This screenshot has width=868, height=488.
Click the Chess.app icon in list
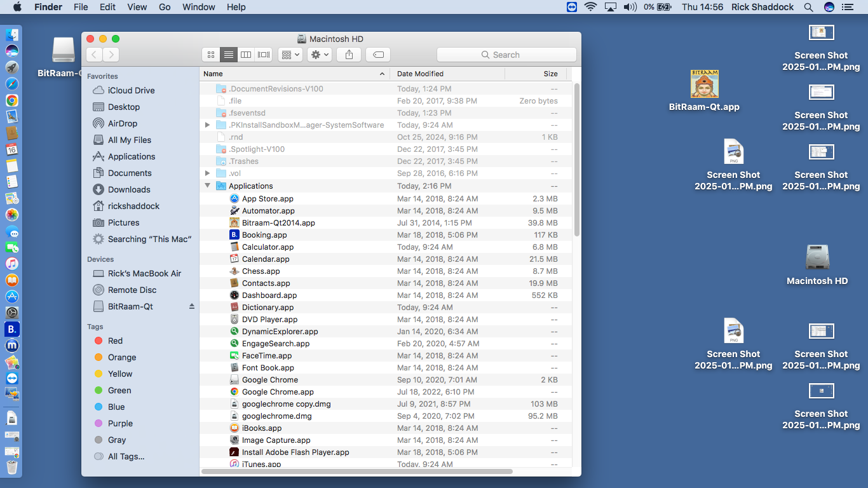(x=234, y=271)
